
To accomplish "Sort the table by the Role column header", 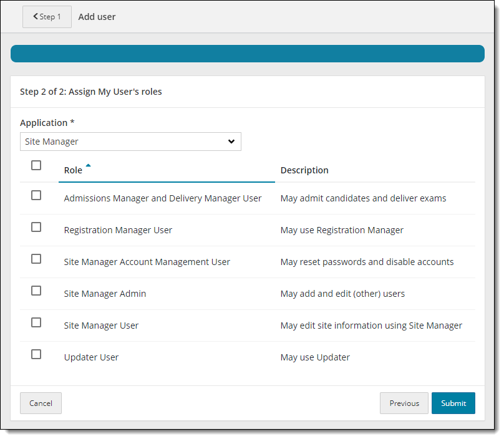I will (x=73, y=170).
